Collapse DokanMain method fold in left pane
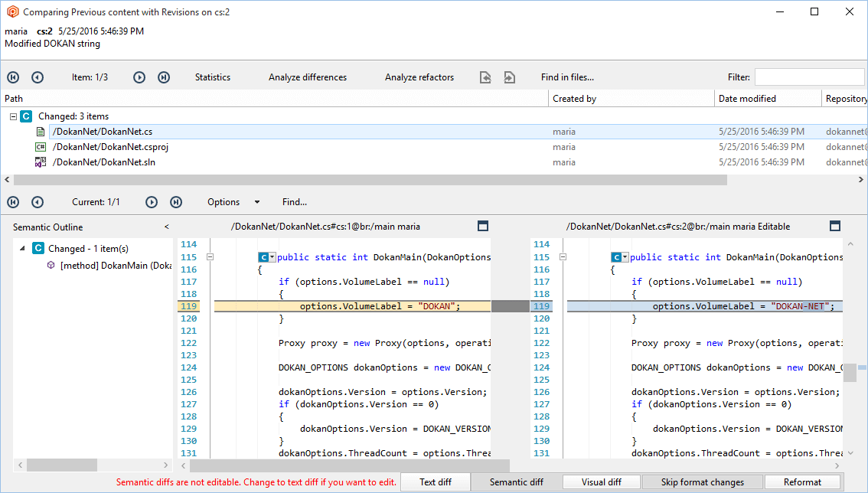This screenshot has width=868, height=493. pos(210,257)
